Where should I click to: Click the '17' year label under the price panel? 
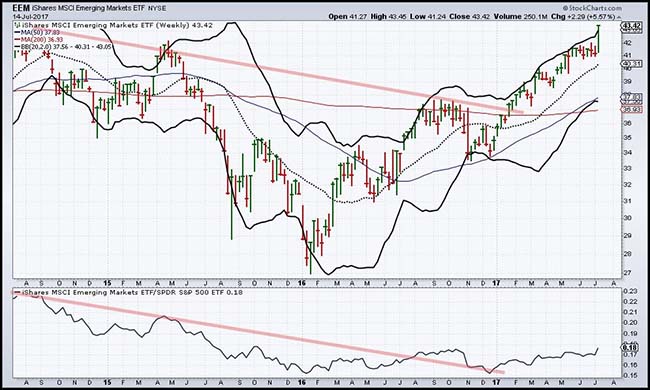tap(495, 283)
